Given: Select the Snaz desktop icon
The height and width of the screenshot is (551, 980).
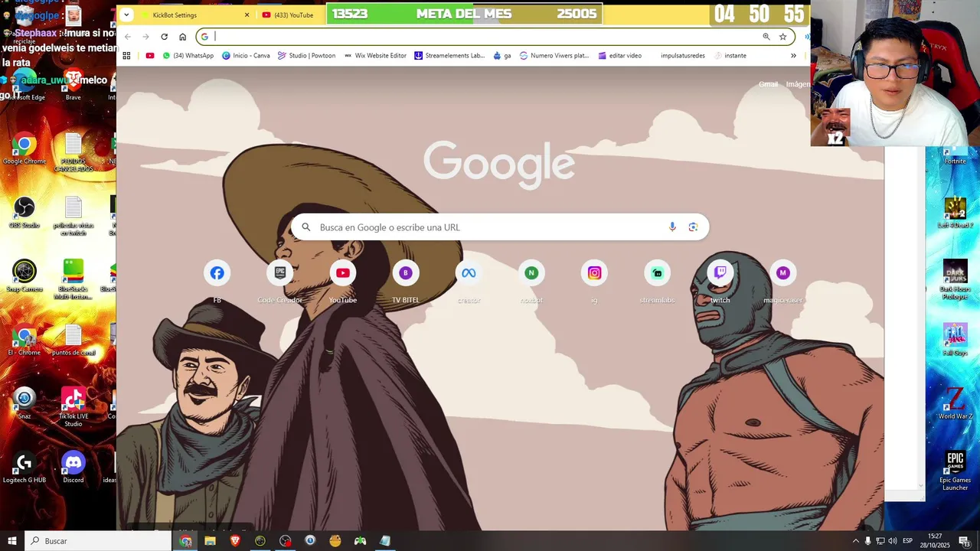Looking at the screenshot, I should [24, 404].
